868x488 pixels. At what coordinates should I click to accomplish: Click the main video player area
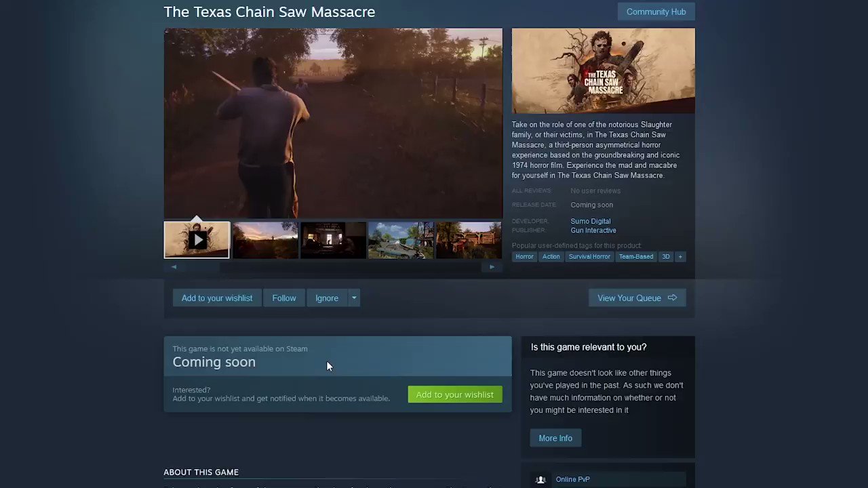click(333, 123)
